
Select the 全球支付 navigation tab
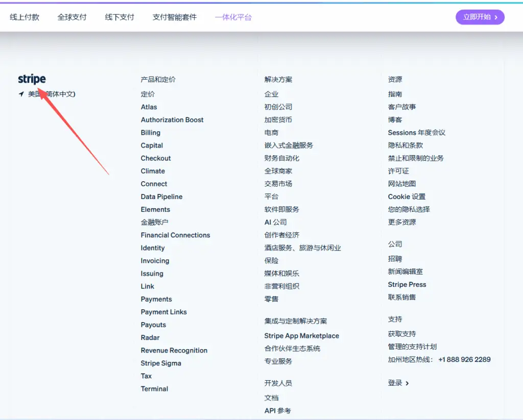[72, 17]
